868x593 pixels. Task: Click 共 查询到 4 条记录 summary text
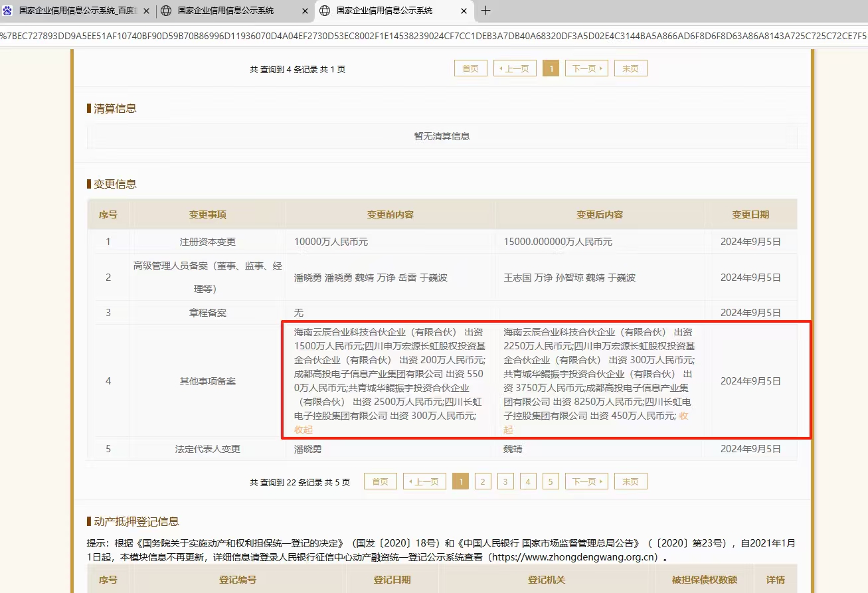[298, 69]
